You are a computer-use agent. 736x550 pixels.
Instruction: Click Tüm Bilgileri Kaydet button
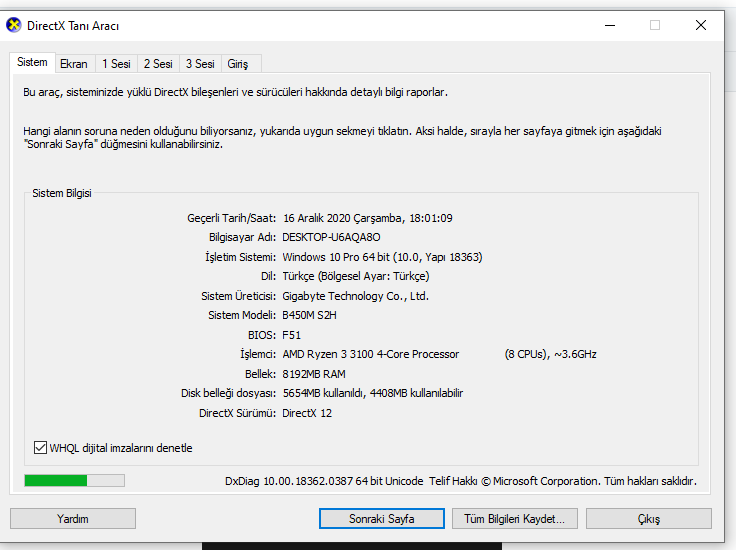pos(515,519)
